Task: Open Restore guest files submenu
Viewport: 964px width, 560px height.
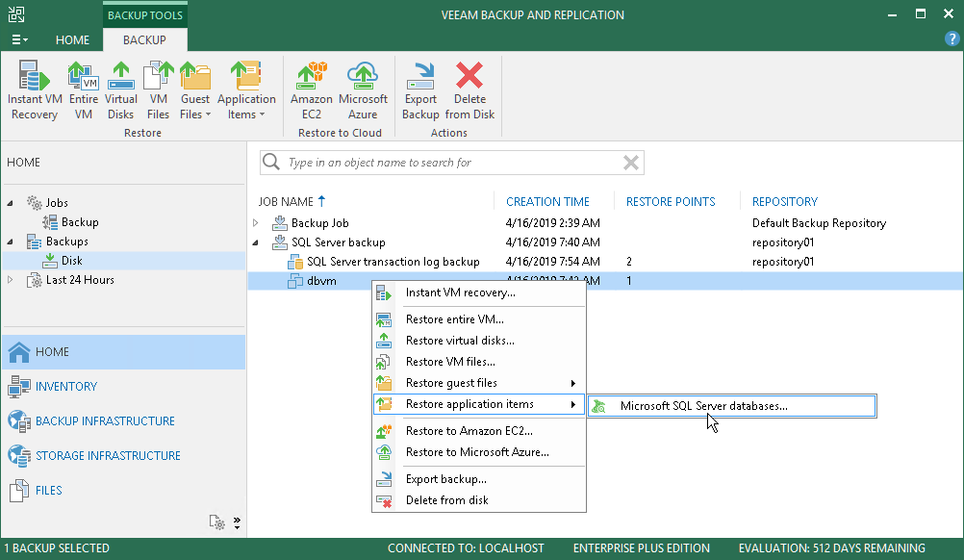Action: (x=479, y=383)
